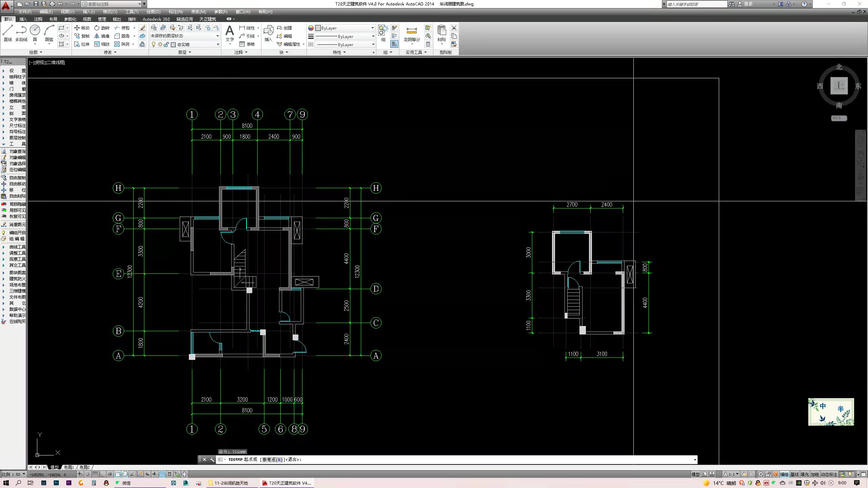The height and width of the screenshot is (488, 868).
Task: Click the 表格 (Table) tool
Action: (x=247, y=44)
